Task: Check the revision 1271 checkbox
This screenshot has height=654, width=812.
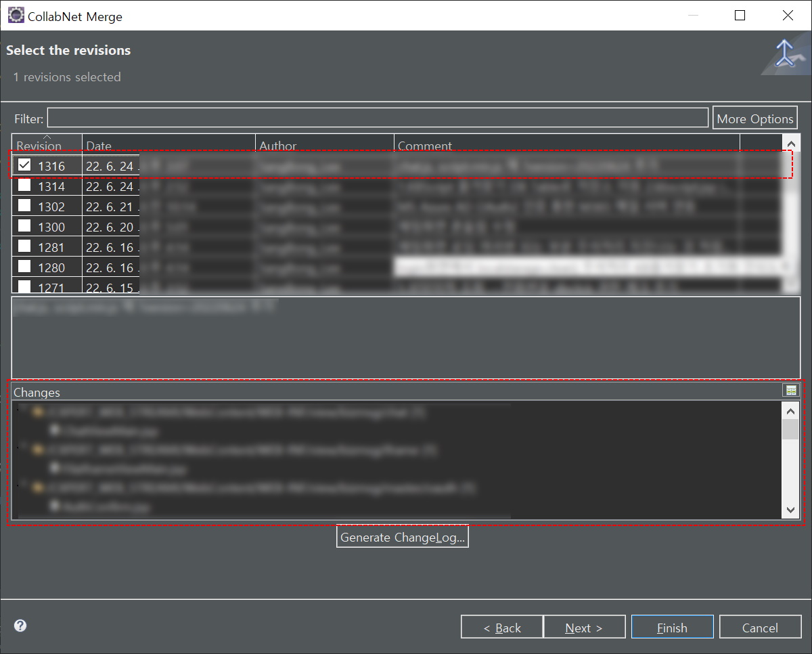Action: (24, 286)
